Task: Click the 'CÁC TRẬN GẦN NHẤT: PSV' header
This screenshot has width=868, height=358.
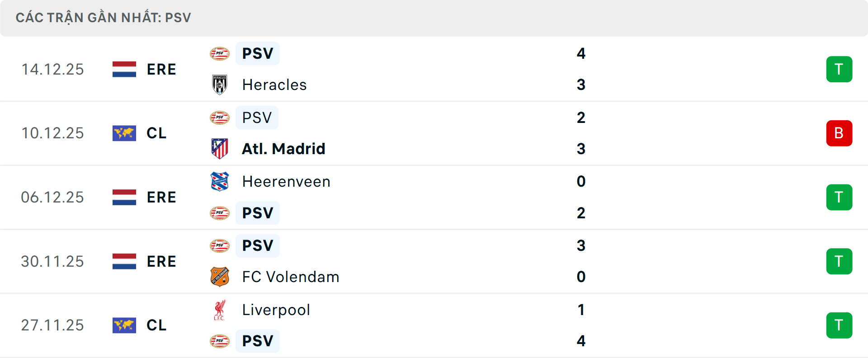Action: (104, 18)
